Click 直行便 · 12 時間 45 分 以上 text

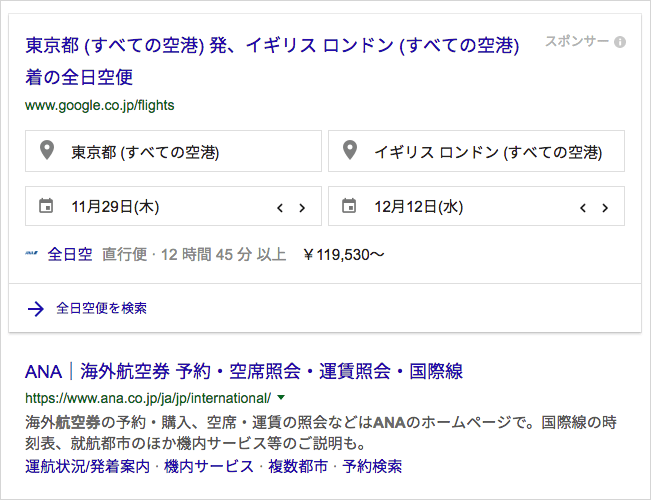click(x=194, y=254)
